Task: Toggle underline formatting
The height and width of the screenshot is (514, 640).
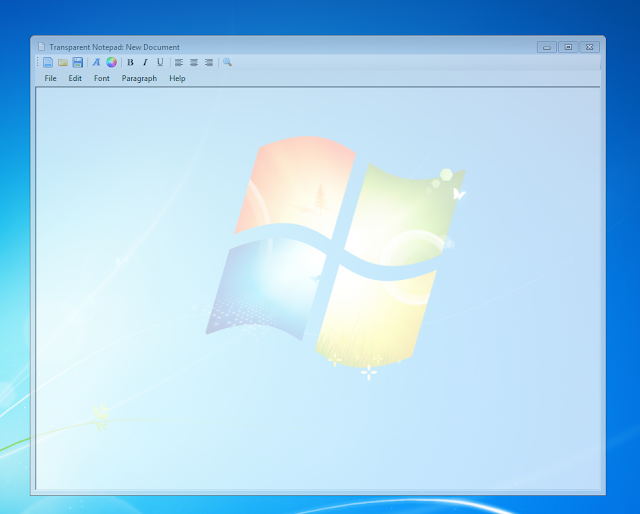Action: (160, 62)
